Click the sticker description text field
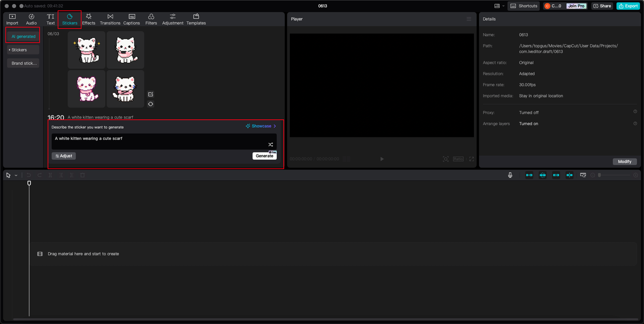 [x=164, y=141]
